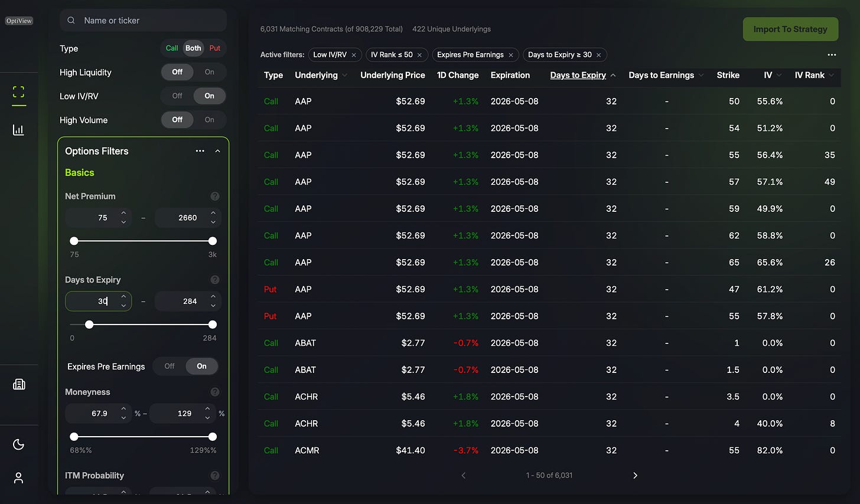The width and height of the screenshot is (860, 504).
Task: Show help for ITM Probability
Action: coord(215,475)
